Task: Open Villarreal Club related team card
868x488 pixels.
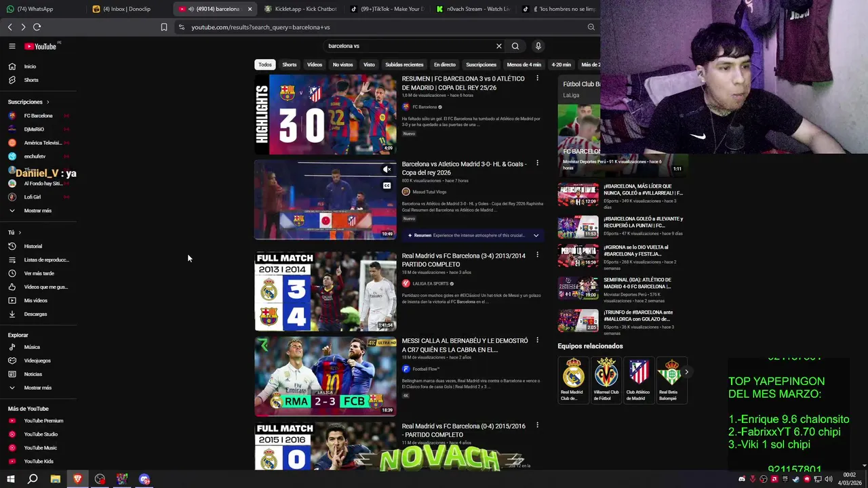Action: (x=606, y=380)
